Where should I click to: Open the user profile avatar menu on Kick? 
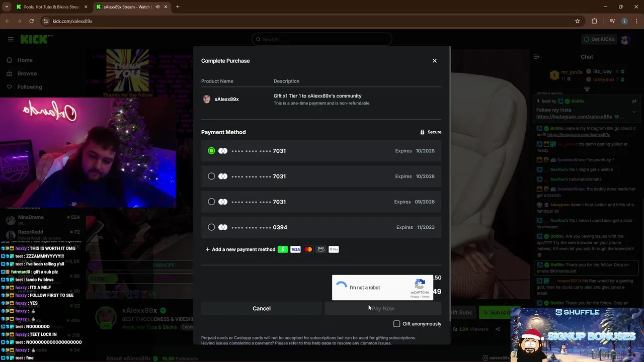coord(625,39)
